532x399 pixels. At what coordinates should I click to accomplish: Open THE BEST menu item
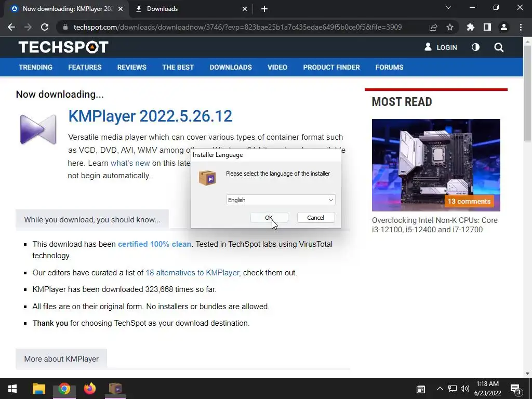click(x=178, y=67)
